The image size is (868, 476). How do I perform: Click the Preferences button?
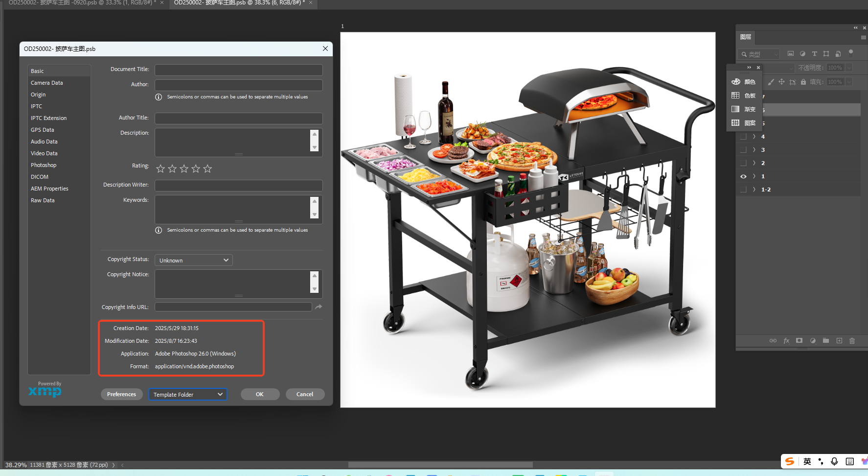(x=121, y=394)
